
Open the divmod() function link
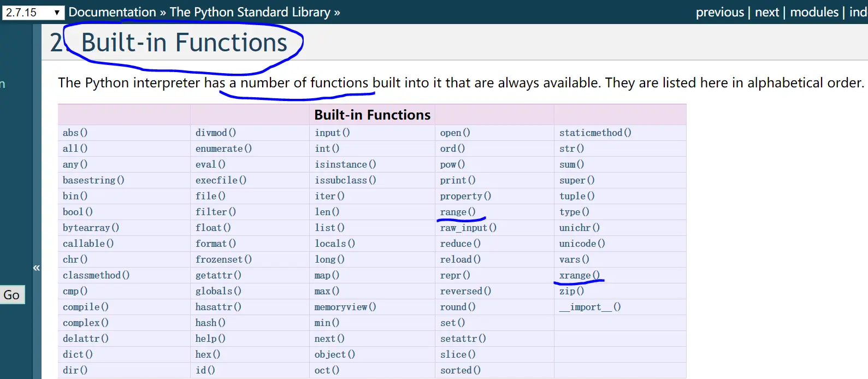216,133
